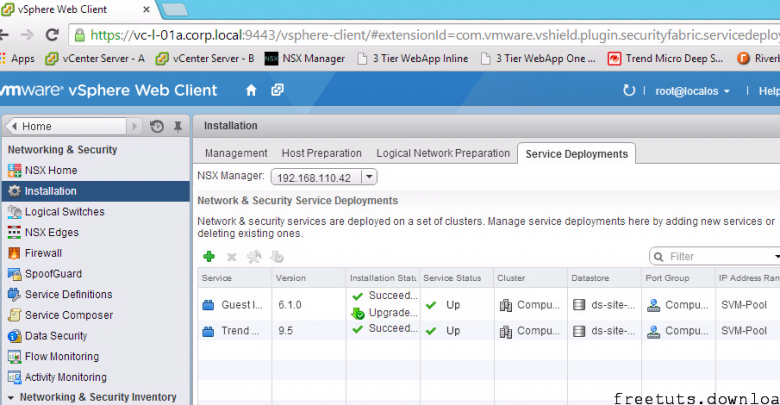Click the Guest I... service row icon
This screenshot has height=405, width=780.
coord(208,305)
